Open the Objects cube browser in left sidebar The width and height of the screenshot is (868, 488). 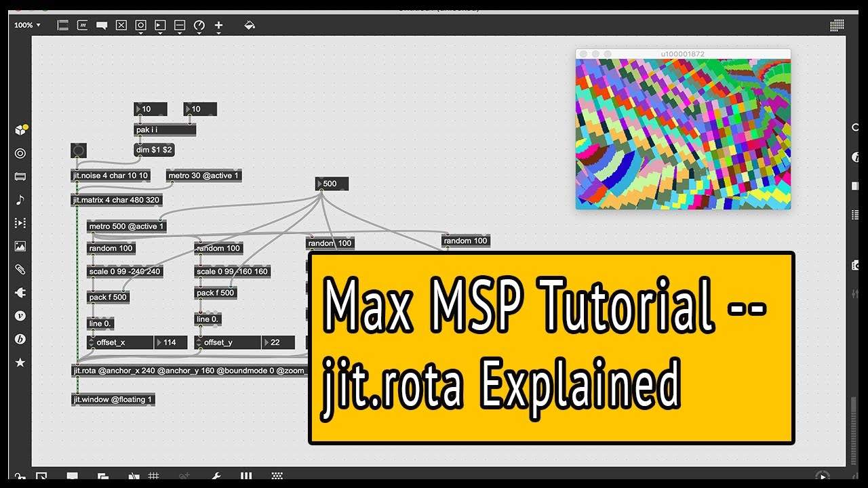point(21,129)
